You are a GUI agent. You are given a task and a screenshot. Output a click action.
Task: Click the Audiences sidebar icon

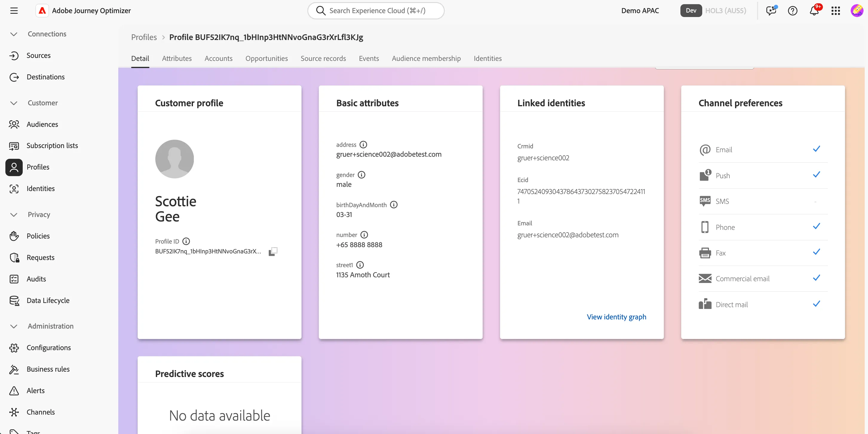14,124
